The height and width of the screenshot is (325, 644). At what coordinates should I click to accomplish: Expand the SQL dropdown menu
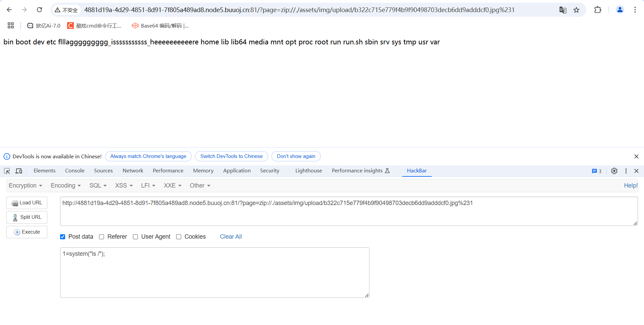point(98,186)
